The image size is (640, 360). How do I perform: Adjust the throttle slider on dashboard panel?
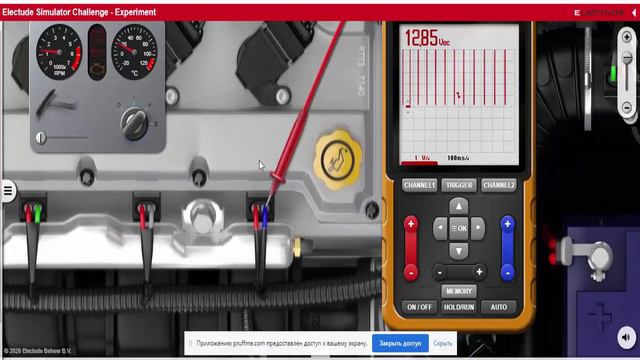41,138
